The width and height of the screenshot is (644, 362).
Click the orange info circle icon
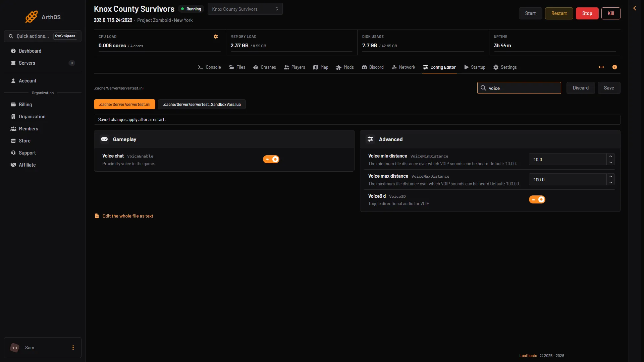(614, 67)
